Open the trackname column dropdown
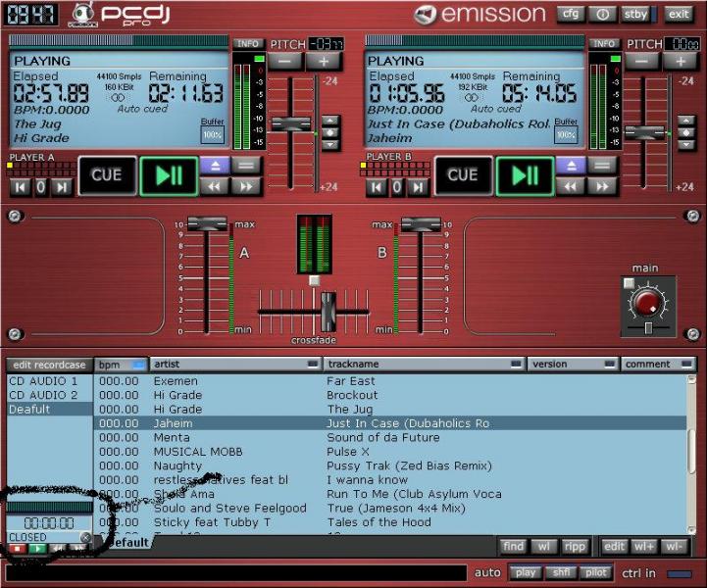707x588 pixels. (516, 364)
